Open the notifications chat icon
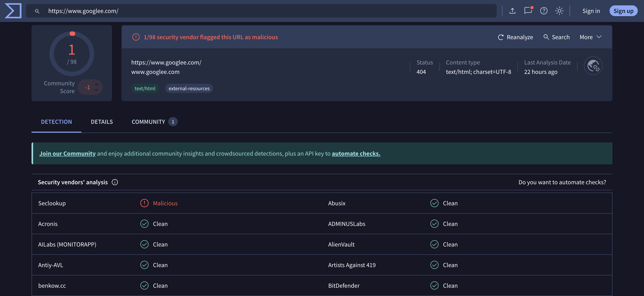 tap(528, 11)
